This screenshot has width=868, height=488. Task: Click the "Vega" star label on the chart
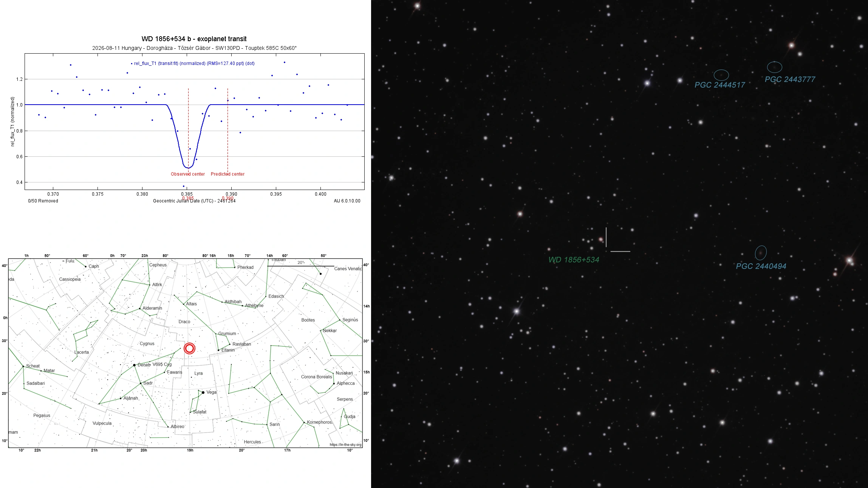tap(212, 392)
